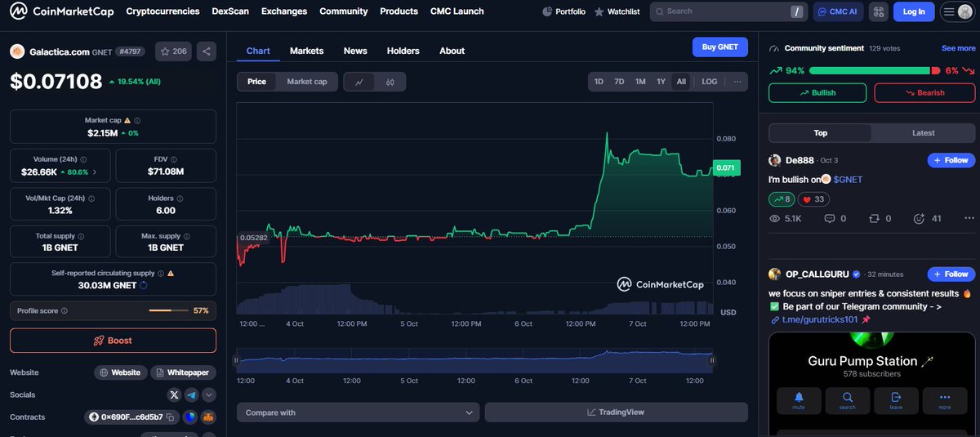Select the All time range
The width and height of the screenshot is (980, 437).
click(x=681, y=82)
